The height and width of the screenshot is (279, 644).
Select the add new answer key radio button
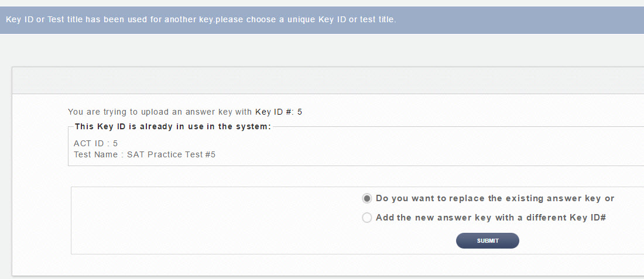(x=367, y=218)
